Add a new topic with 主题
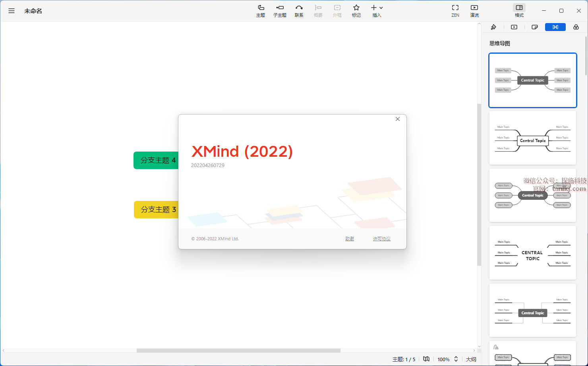The height and width of the screenshot is (366, 588). pos(261,11)
